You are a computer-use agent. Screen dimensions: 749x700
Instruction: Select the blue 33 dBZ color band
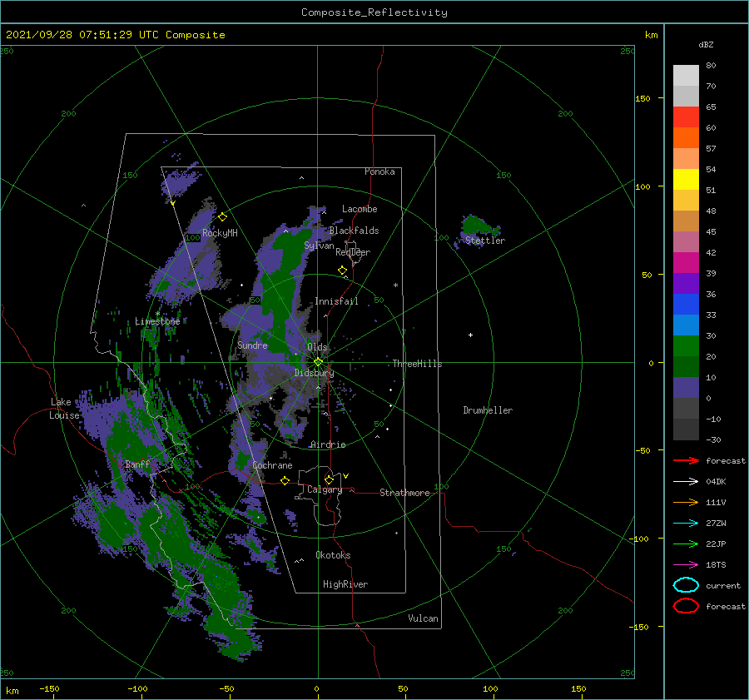click(686, 305)
